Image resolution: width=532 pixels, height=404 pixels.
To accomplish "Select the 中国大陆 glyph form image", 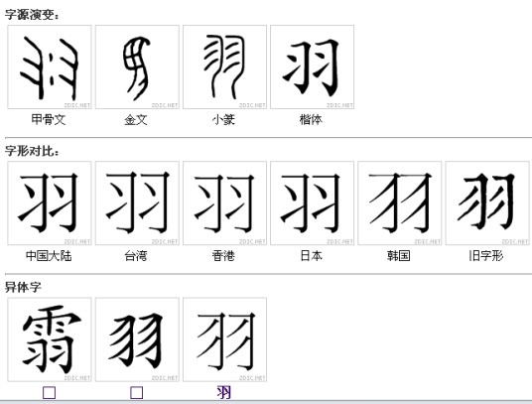I will coord(50,203).
